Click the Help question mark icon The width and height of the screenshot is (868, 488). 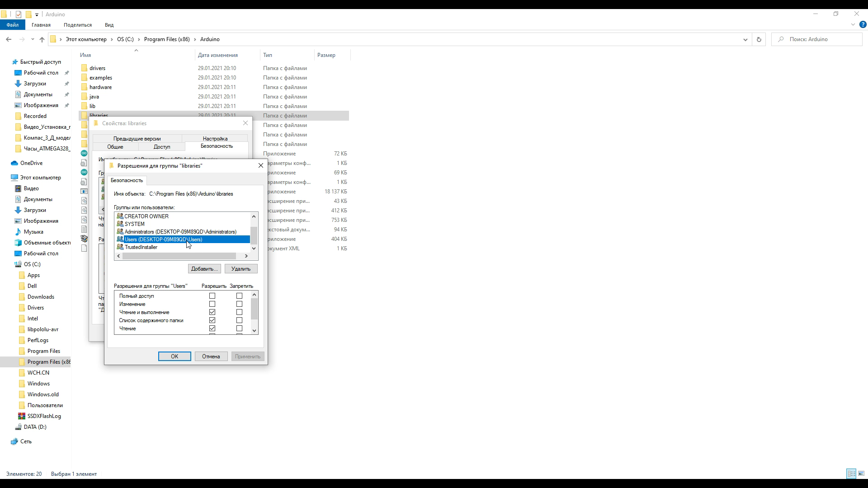click(863, 25)
